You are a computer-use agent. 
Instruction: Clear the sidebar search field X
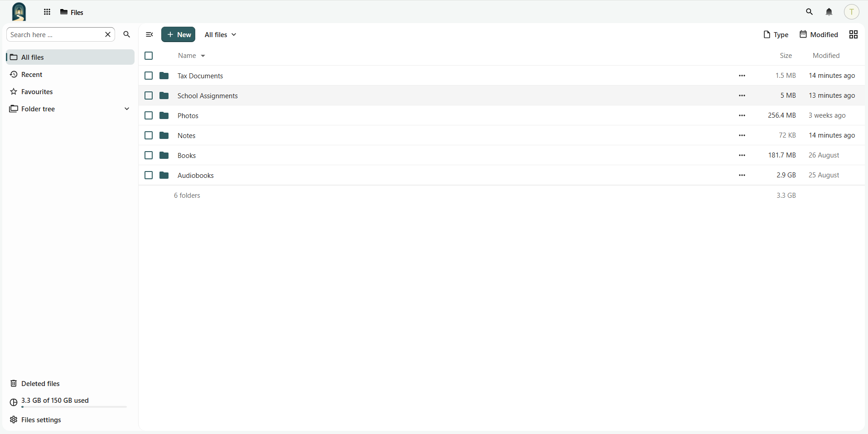pos(108,35)
